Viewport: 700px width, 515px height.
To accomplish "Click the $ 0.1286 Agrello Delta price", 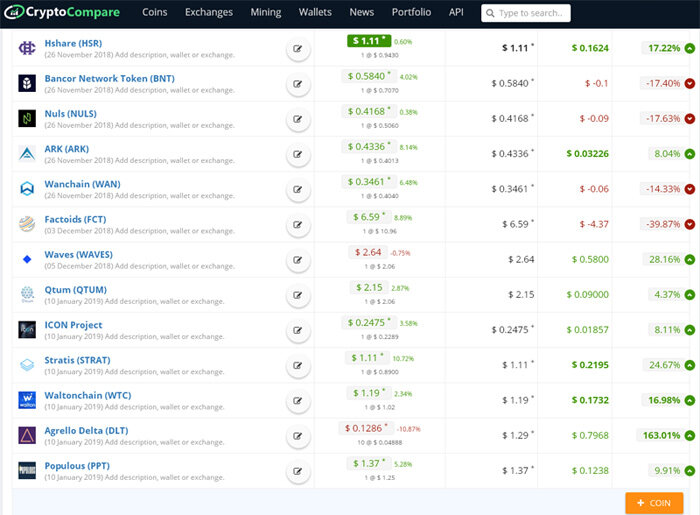I will pos(366,428).
